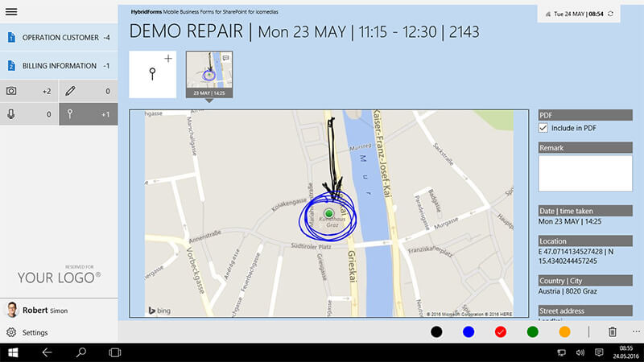
Task: Open the BILLING INFORMATION form
Action: (x=59, y=66)
